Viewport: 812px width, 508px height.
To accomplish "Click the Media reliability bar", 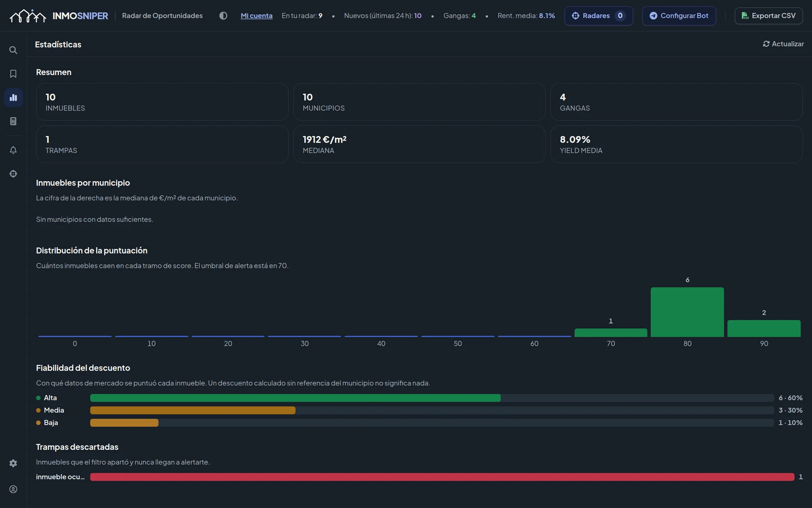I will 192,410.
